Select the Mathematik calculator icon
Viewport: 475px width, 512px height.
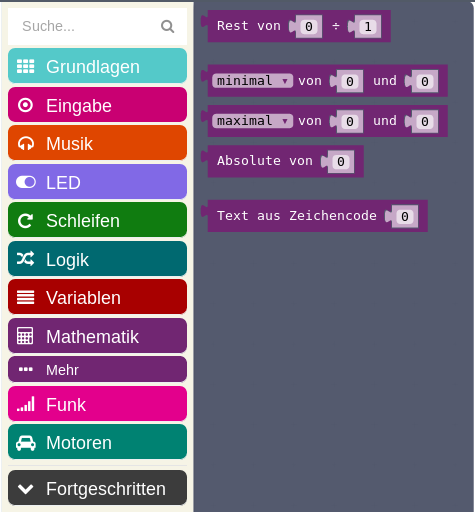pos(25,336)
